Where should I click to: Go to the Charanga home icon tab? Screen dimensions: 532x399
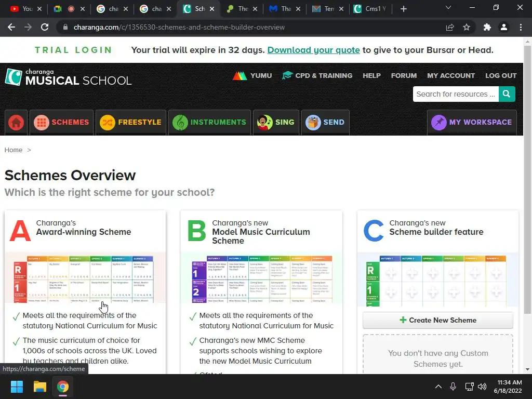click(16, 123)
